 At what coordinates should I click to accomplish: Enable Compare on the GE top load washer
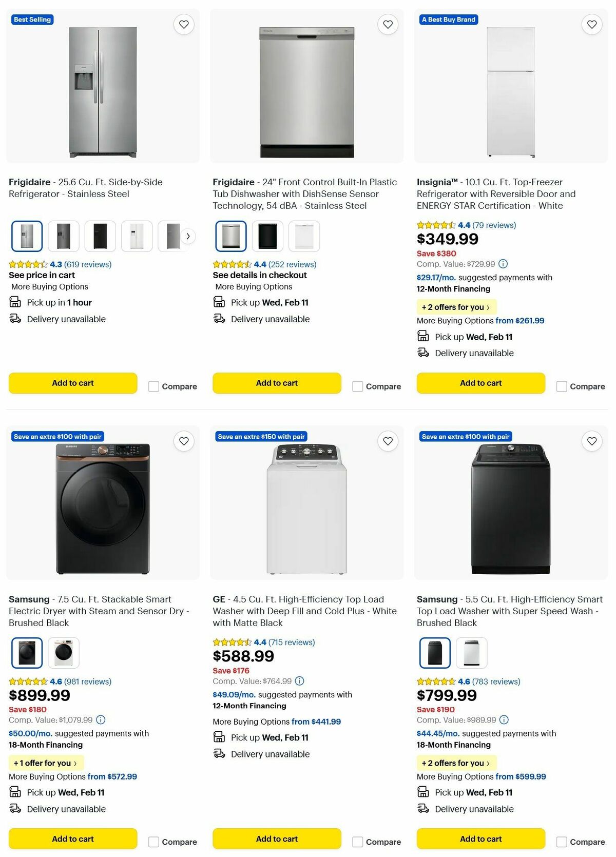coord(357,842)
